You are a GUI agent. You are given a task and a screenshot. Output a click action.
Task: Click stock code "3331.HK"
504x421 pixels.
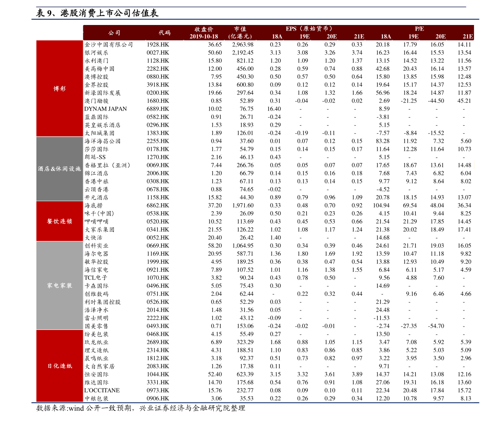click(158, 382)
